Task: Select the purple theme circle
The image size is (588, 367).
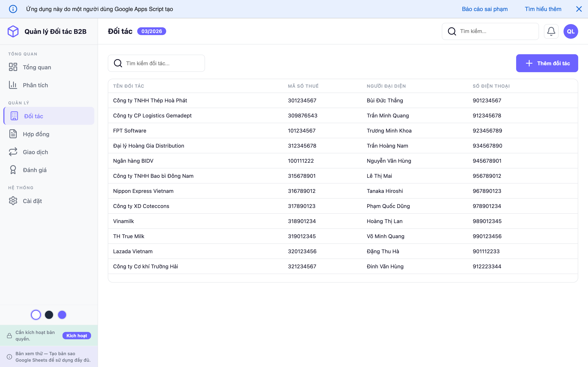Action: pos(62,315)
